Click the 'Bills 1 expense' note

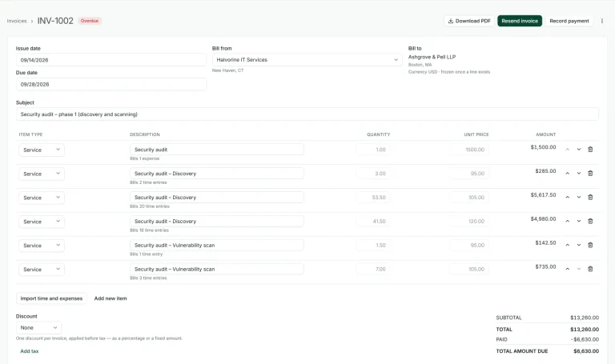click(x=144, y=158)
